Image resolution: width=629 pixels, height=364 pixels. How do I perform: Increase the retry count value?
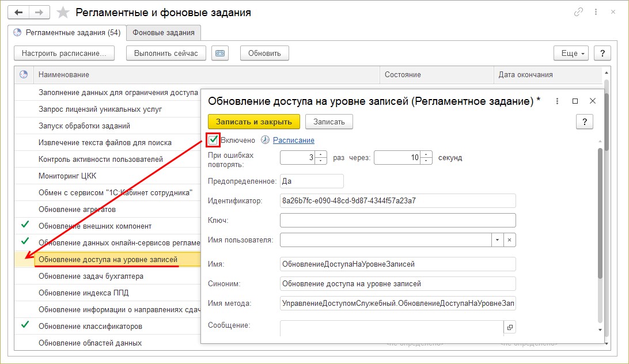click(x=321, y=154)
